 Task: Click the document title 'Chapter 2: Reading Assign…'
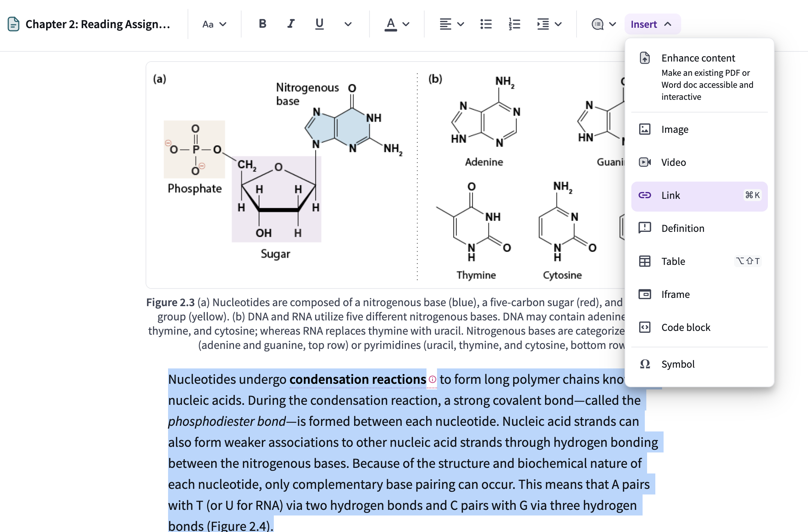pos(98,24)
